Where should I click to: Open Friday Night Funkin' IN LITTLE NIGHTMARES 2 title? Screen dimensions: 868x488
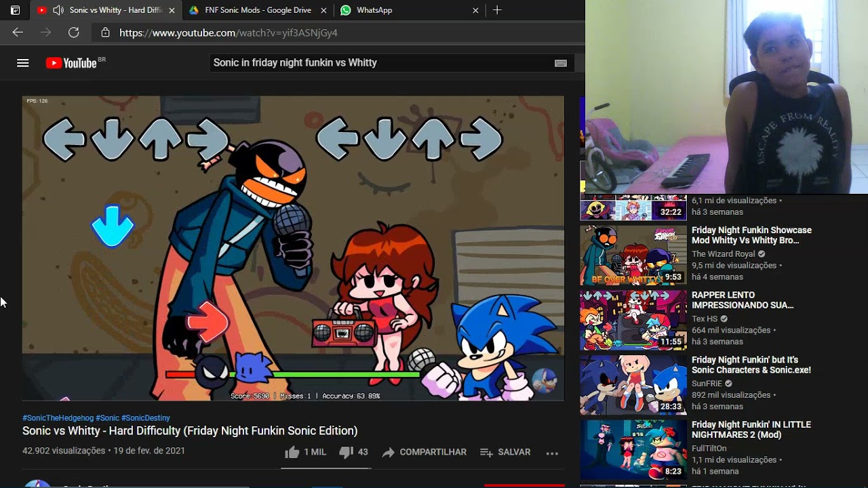click(751, 430)
